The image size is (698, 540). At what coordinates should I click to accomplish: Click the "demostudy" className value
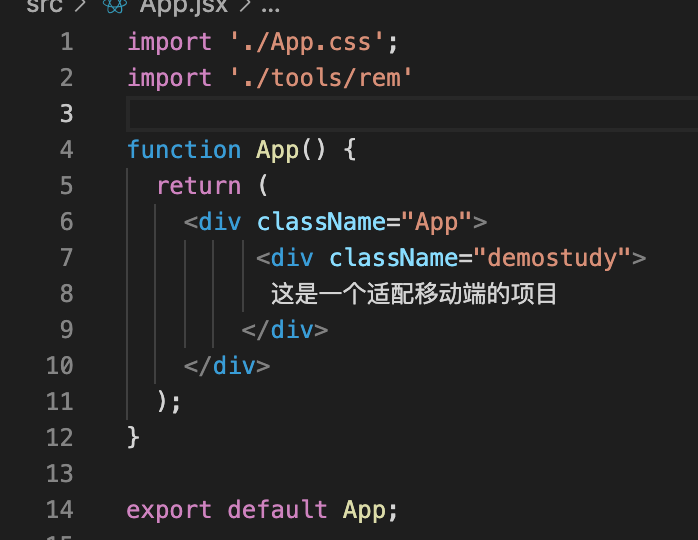[552, 258]
